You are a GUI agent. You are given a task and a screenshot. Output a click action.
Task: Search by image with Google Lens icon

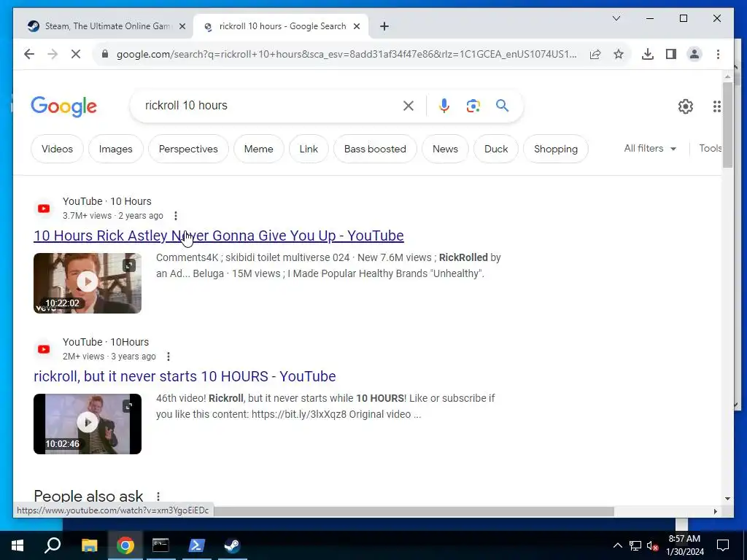[473, 106]
